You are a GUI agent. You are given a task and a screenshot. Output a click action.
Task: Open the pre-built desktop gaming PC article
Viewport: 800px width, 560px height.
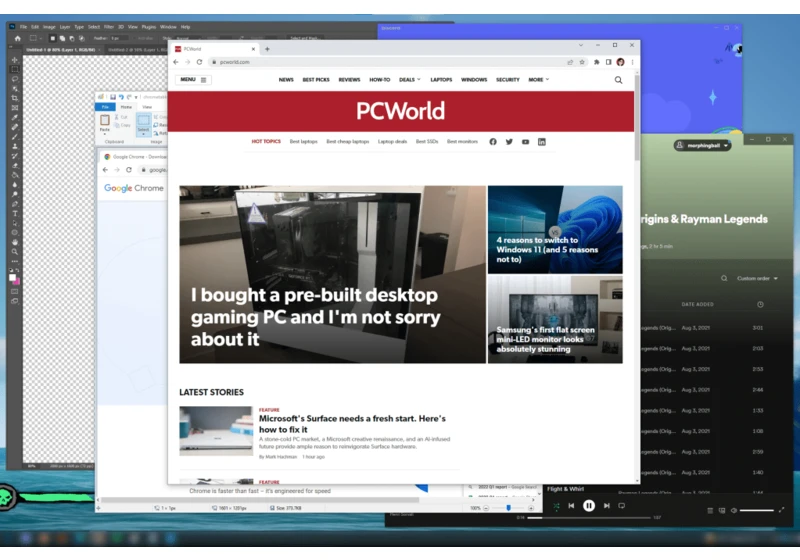click(x=332, y=274)
